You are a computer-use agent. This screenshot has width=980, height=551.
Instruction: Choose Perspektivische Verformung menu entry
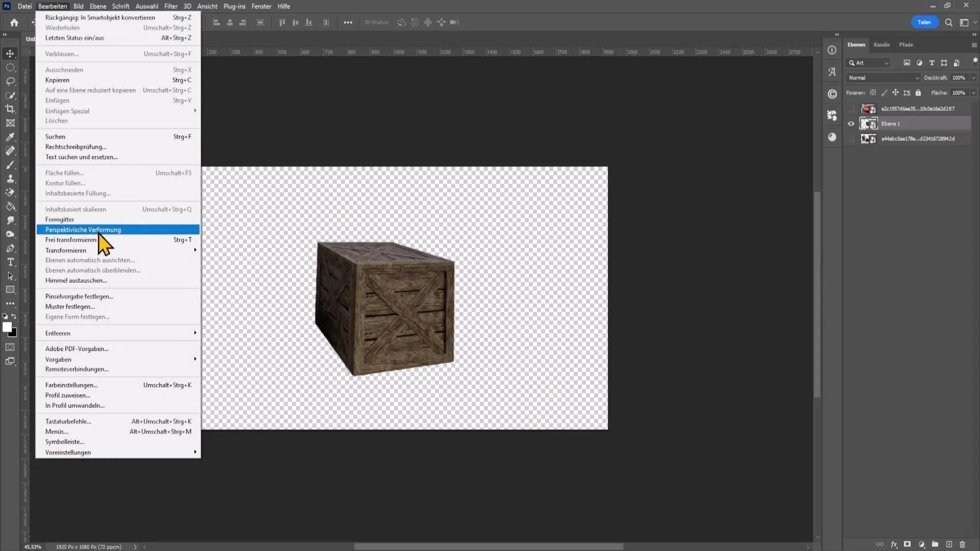coord(118,230)
